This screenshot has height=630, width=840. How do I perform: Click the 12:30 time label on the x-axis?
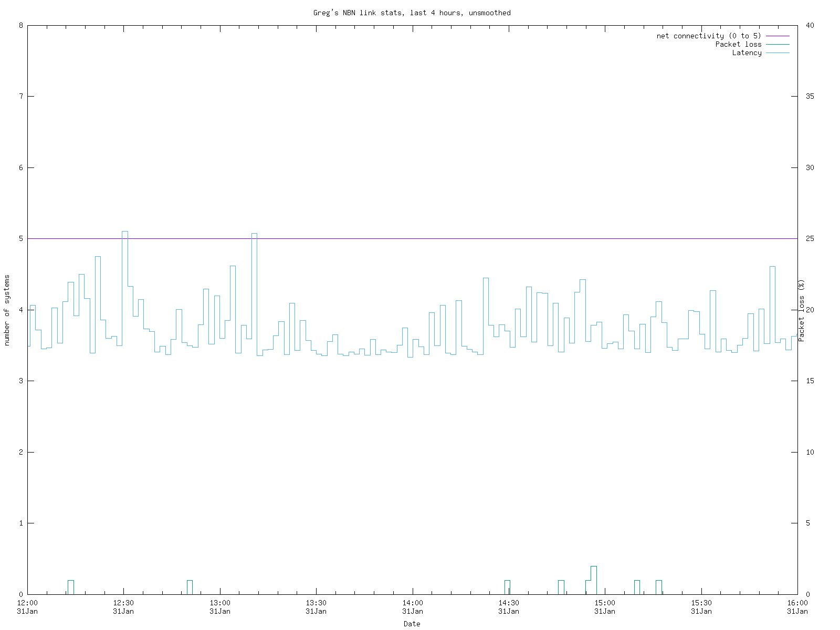pos(123,603)
